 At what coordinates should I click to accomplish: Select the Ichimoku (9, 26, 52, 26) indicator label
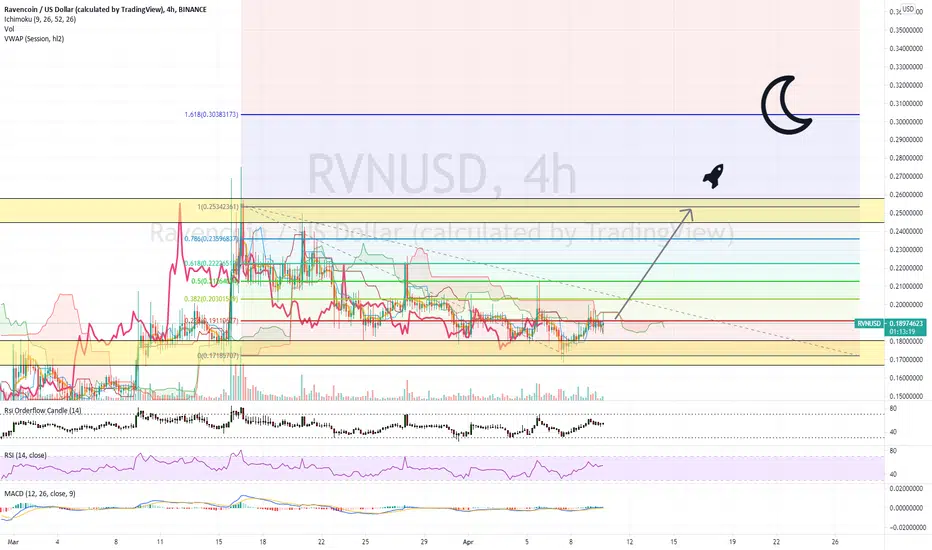coord(40,19)
